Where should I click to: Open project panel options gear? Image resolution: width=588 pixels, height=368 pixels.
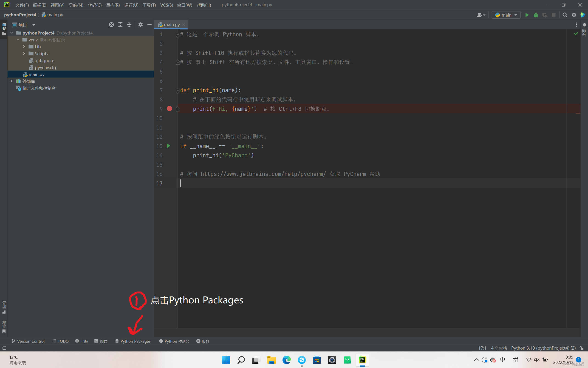point(140,25)
